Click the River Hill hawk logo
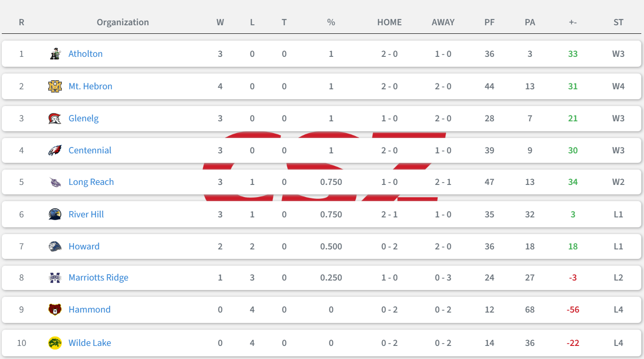 pos(55,214)
